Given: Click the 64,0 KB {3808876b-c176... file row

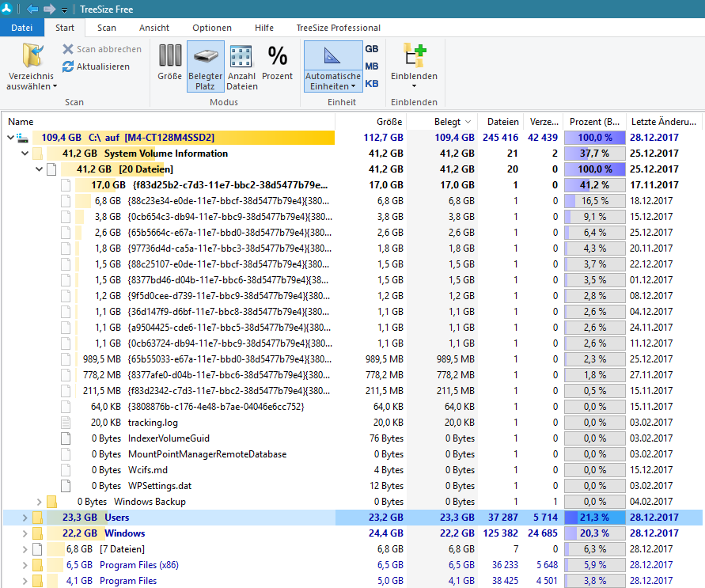Looking at the screenshot, I should tap(353, 407).
